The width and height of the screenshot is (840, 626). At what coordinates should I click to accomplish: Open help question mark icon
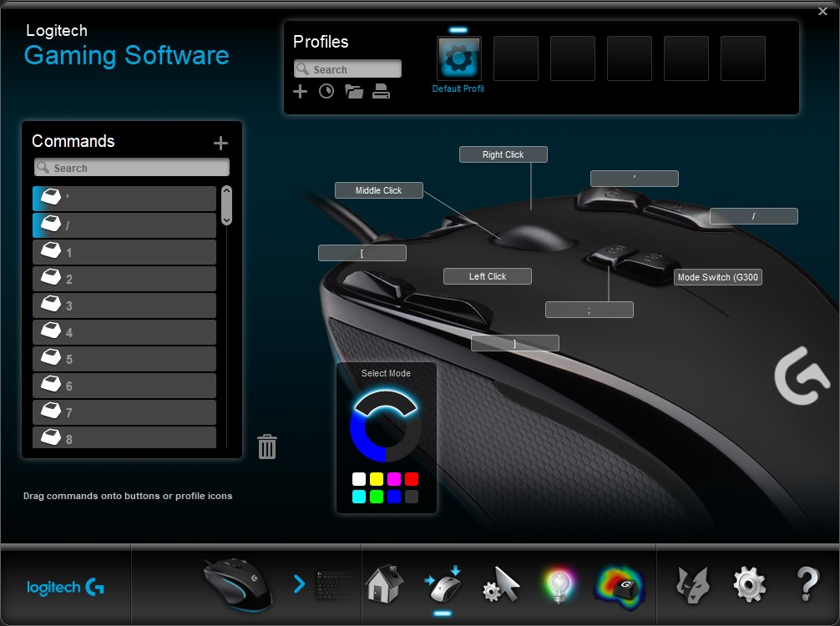point(807,583)
